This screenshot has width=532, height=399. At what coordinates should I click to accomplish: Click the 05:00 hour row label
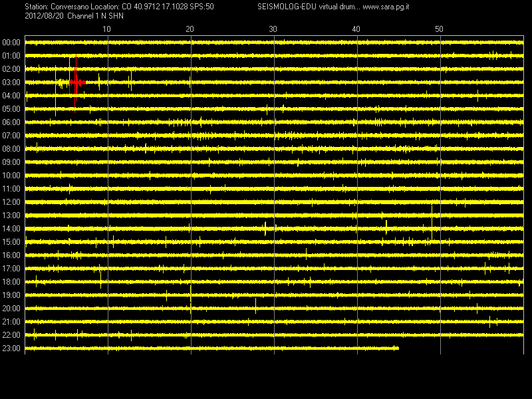point(11,109)
